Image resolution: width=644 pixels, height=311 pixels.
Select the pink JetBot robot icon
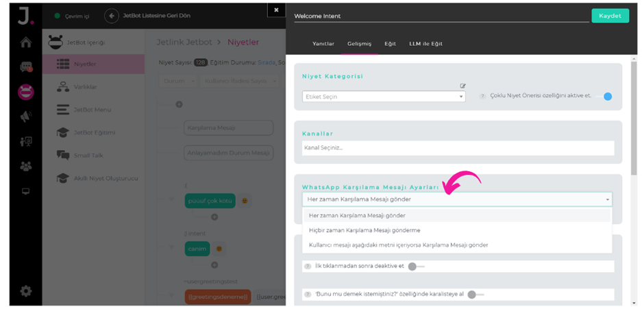coord(26,91)
